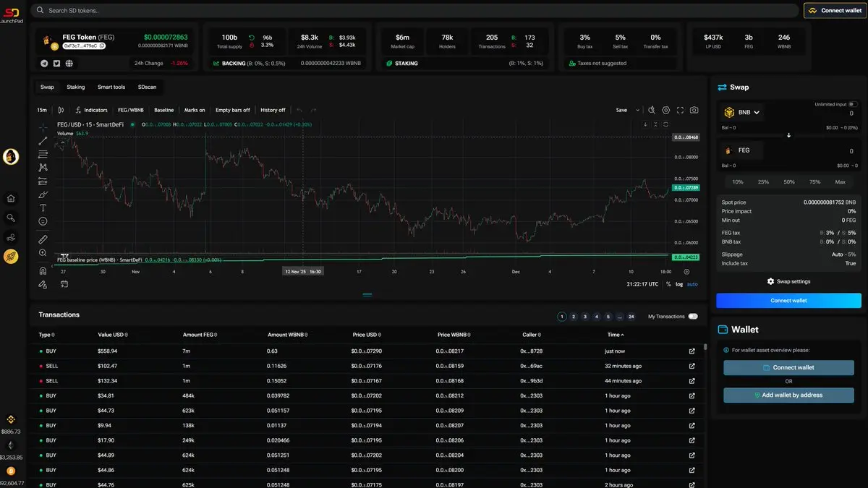Open the emoji icons chart tool
The height and width of the screenshot is (488, 868).
coord(43,221)
